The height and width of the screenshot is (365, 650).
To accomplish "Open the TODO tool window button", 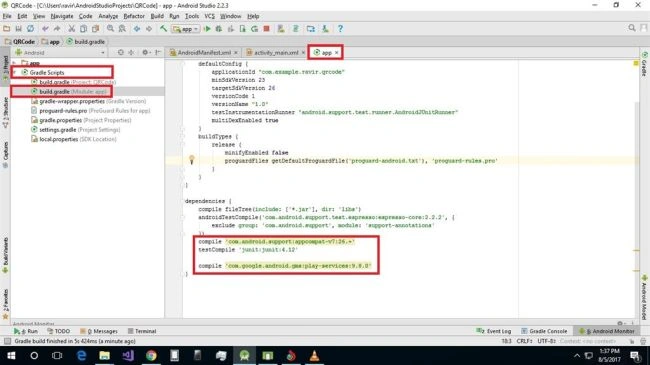I will (x=58, y=331).
